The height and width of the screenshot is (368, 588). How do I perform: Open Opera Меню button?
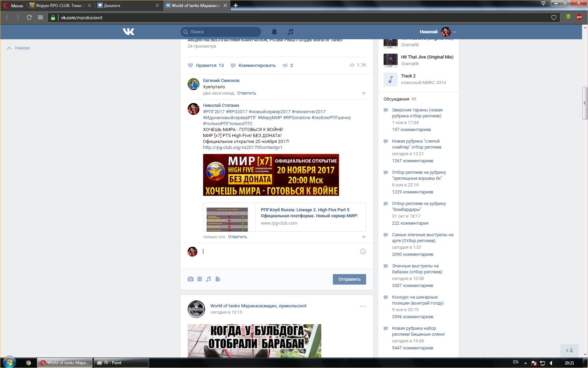[13, 5]
